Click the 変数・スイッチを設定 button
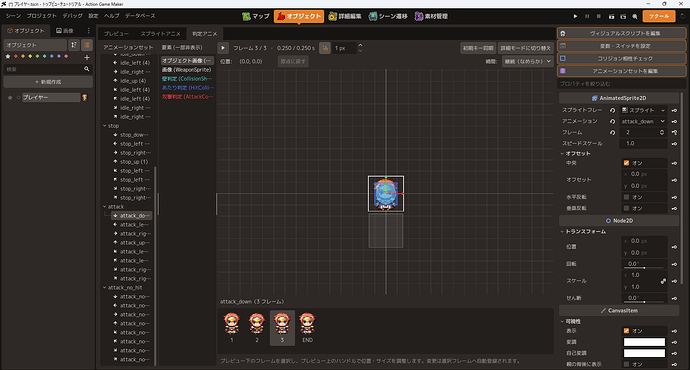The image size is (690, 370). coord(621,46)
